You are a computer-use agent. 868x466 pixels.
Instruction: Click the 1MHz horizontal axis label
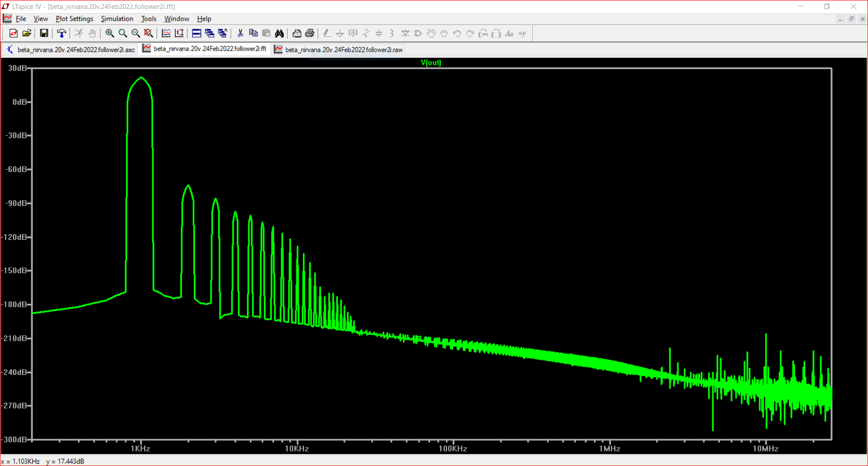click(609, 448)
